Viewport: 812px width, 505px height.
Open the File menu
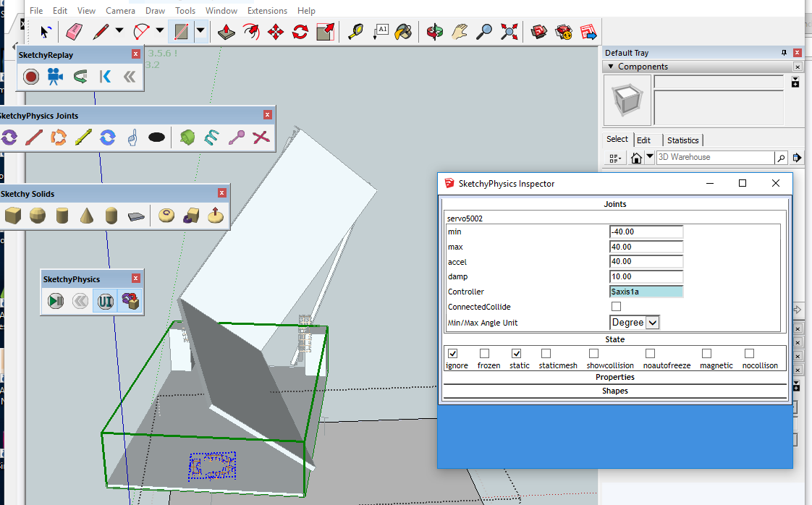click(x=36, y=10)
